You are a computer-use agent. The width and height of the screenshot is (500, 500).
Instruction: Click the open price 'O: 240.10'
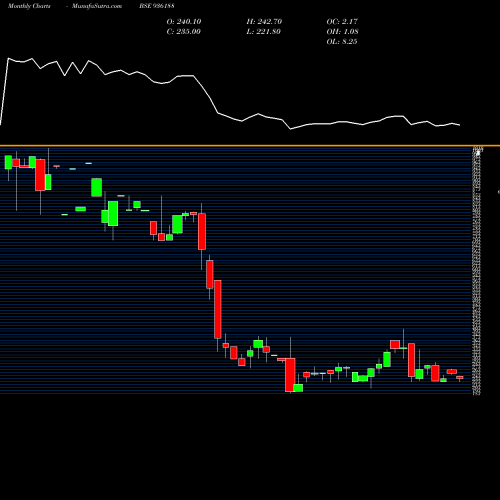(184, 22)
